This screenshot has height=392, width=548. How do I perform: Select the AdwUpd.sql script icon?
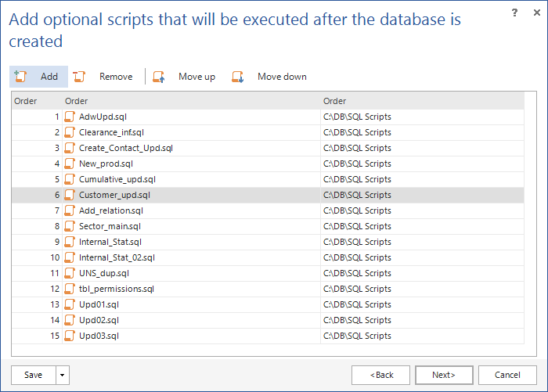[x=70, y=117]
